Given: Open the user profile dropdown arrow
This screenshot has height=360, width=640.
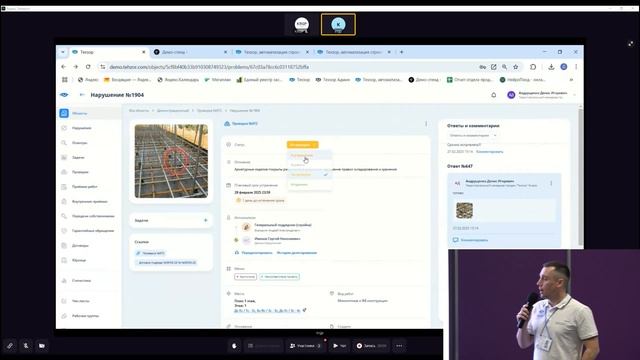Looking at the screenshot, I should [x=574, y=95].
